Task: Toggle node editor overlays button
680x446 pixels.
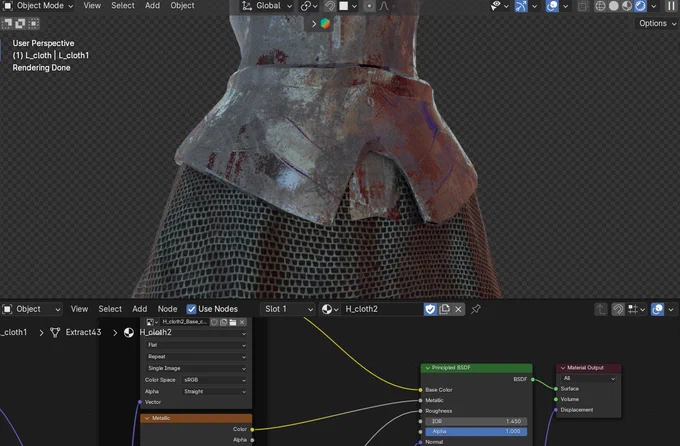Action: [657, 309]
